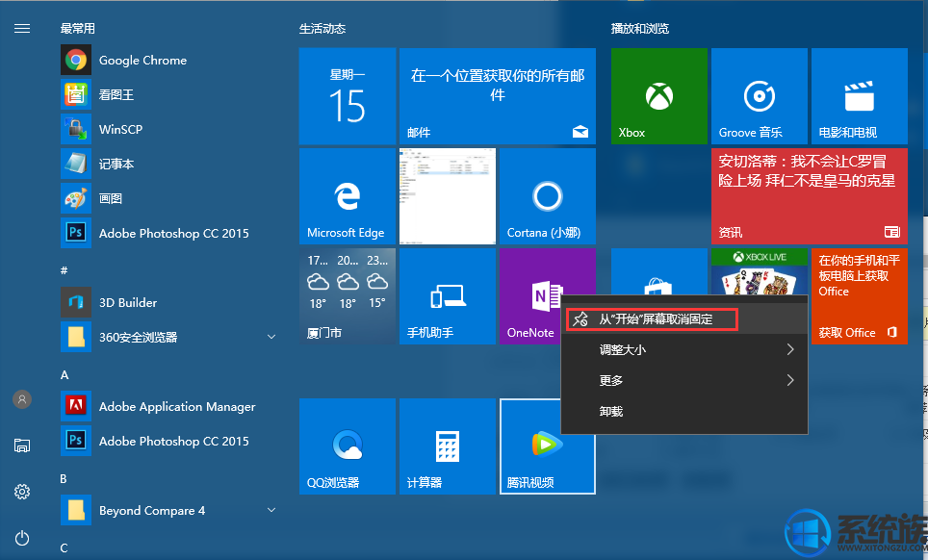The image size is (928, 560).
Task: Open the 腾讯视频 tile
Action: (548, 446)
